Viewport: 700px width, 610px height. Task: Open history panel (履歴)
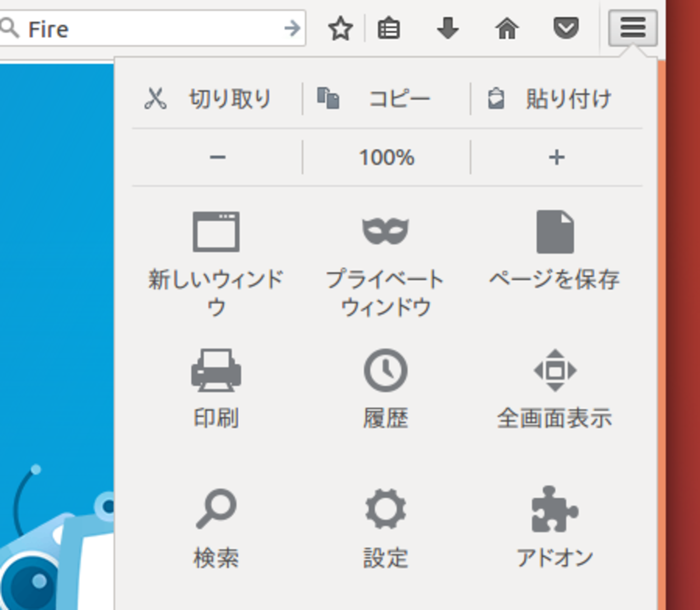pyautogui.click(x=385, y=389)
